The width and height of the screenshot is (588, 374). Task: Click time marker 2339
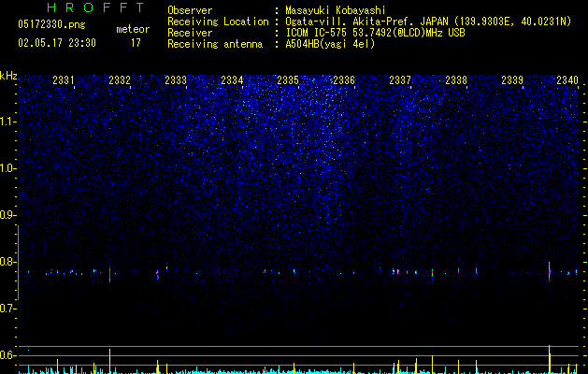tap(512, 80)
